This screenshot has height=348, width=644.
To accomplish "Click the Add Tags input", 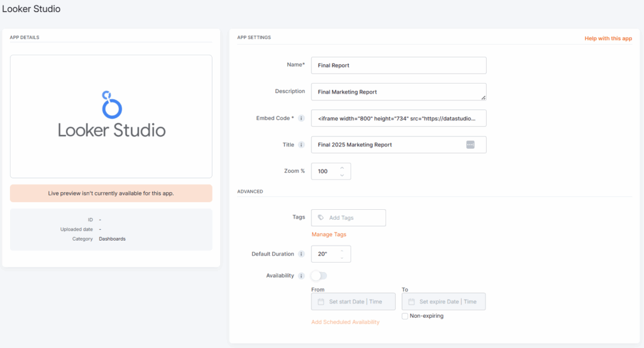I will 348,218.
